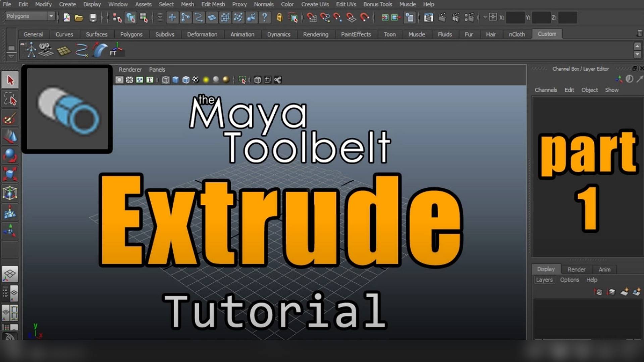Click Object in the Channel Box menu

click(x=589, y=90)
